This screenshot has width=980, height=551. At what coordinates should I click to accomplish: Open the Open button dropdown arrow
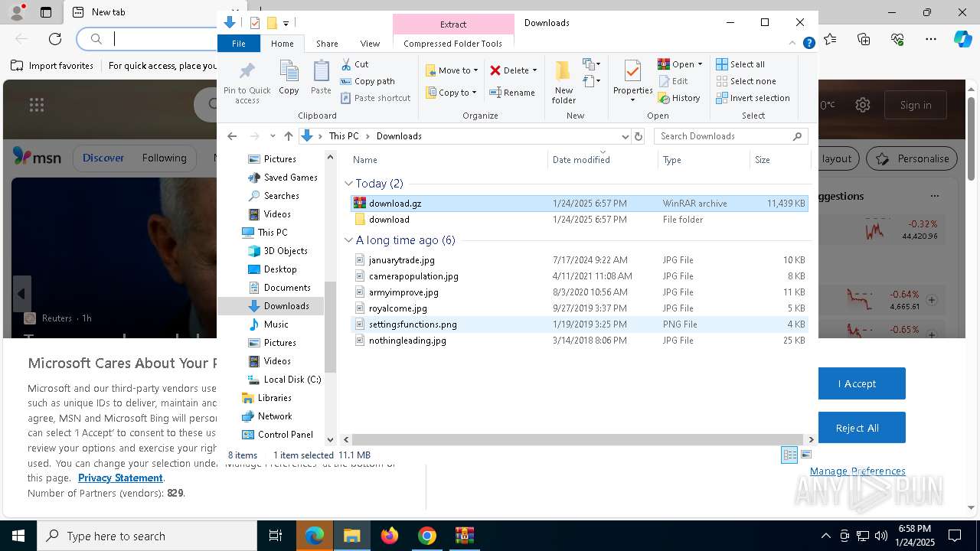point(700,64)
